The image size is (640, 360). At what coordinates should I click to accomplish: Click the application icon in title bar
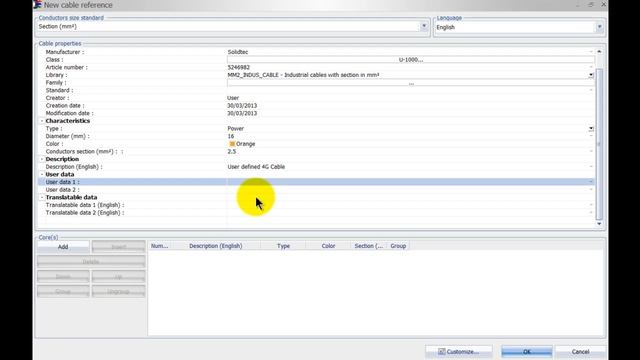(x=38, y=4)
